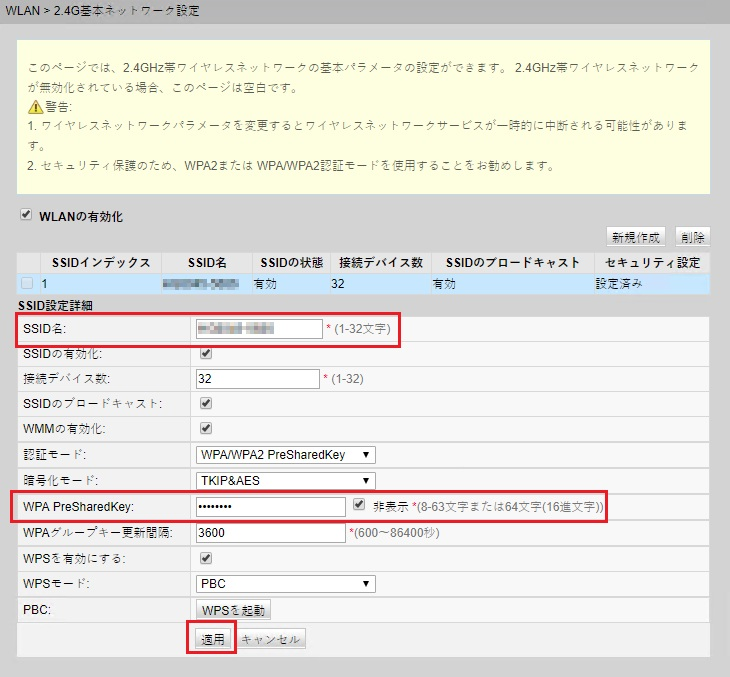Viewport: 730px width, 677px height.
Task: Click the SSIDインデックス column header
Action: [x=101, y=263]
